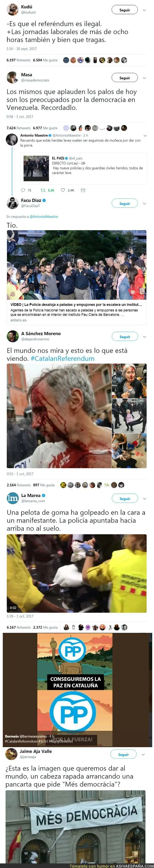The image size is (154, 868).
Task: Open the #CatalanReferendum hashtag link
Action: (x=63, y=358)
